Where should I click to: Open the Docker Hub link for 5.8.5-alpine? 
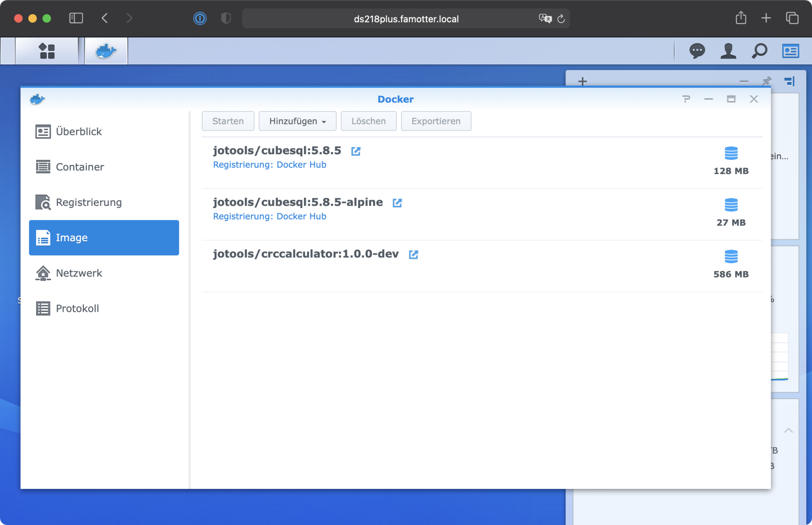[398, 202]
